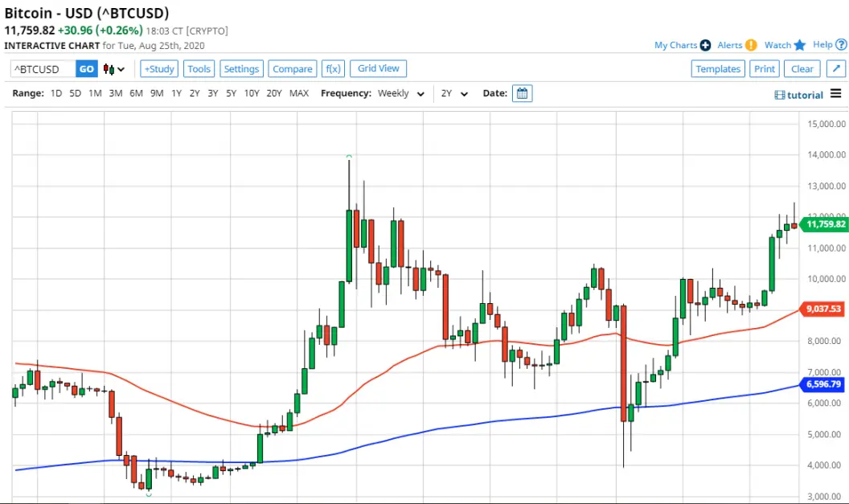The height and width of the screenshot is (504, 849).
Task: Select the MAX range
Action: click(x=299, y=93)
